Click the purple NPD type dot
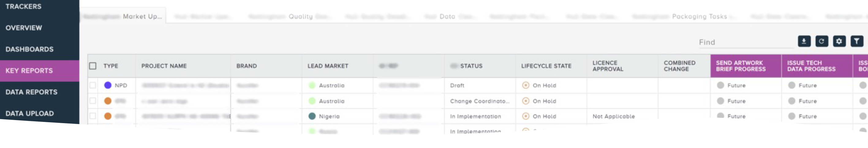This screenshot has height=148, width=868. tap(108, 85)
